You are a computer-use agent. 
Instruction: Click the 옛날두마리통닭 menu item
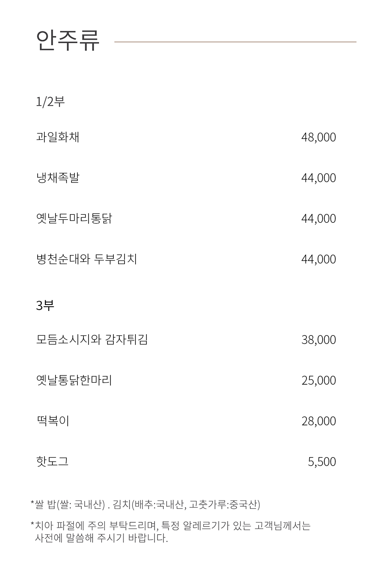[x=74, y=219]
